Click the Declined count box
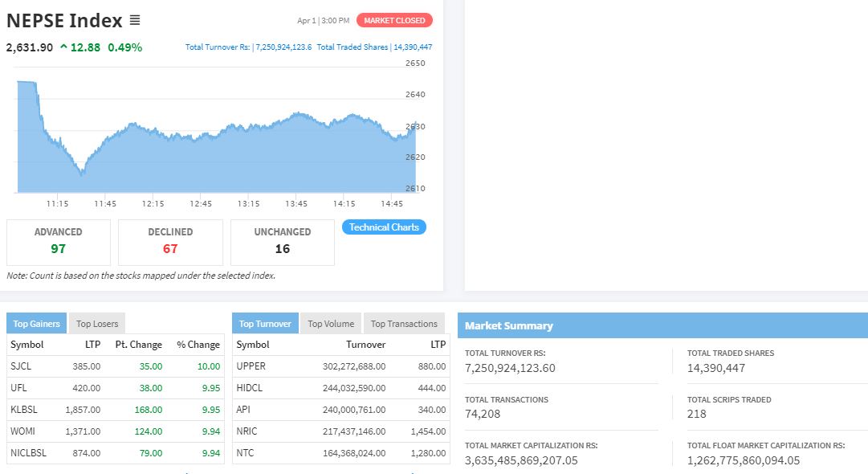Viewport: 868px width, 474px height. [x=170, y=241]
